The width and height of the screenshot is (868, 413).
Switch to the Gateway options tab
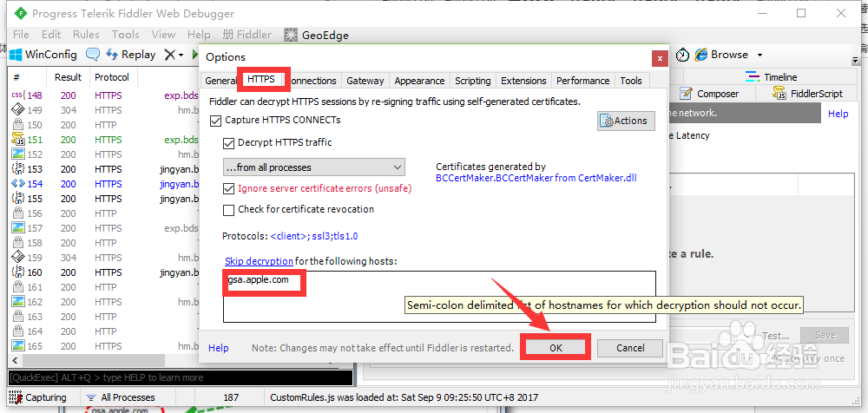click(x=365, y=81)
